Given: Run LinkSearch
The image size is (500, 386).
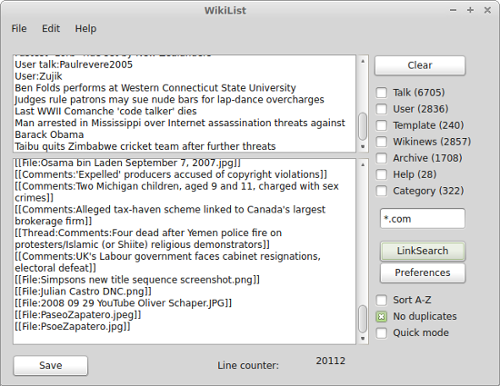Looking at the screenshot, I should (422, 251).
